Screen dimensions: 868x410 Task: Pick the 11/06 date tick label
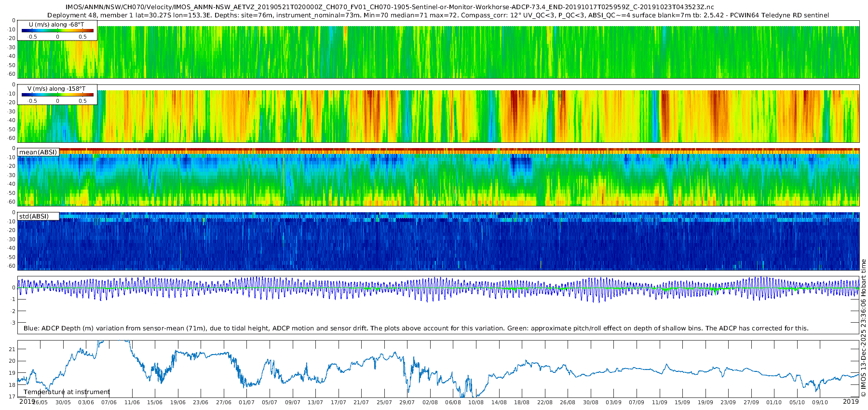(132, 402)
